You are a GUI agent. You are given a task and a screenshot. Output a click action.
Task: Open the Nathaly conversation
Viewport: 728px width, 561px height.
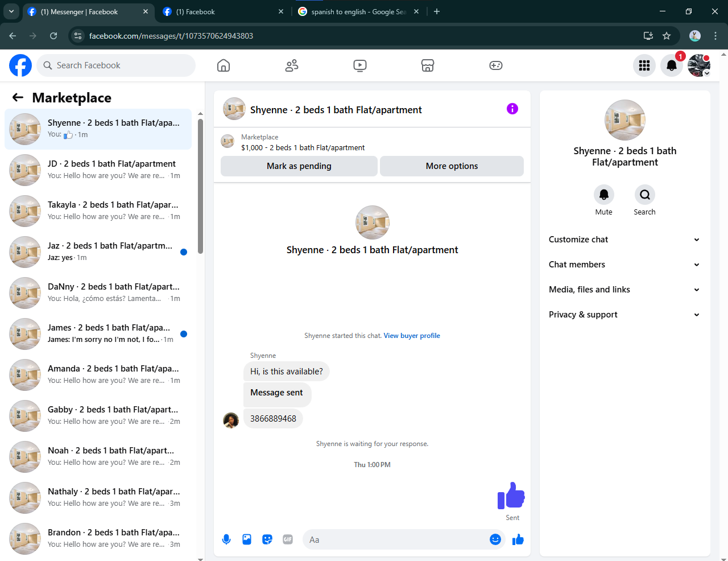point(98,498)
